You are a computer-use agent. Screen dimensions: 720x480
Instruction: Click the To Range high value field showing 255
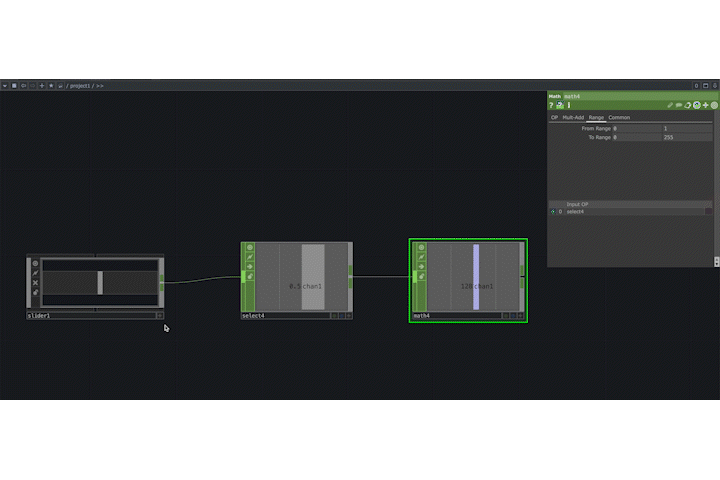click(x=687, y=137)
